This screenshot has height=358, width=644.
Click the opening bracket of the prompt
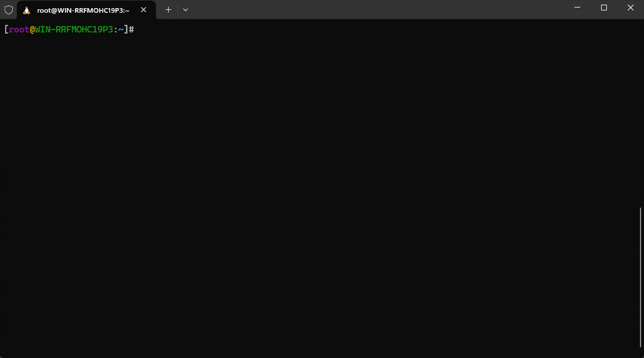(x=6, y=30)
